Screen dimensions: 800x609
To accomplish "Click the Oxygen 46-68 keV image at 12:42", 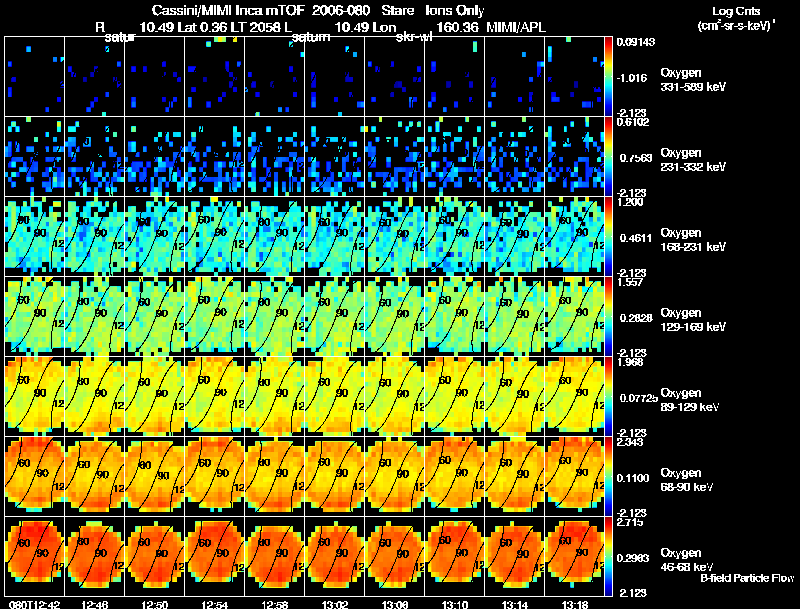I will (35, 556).
